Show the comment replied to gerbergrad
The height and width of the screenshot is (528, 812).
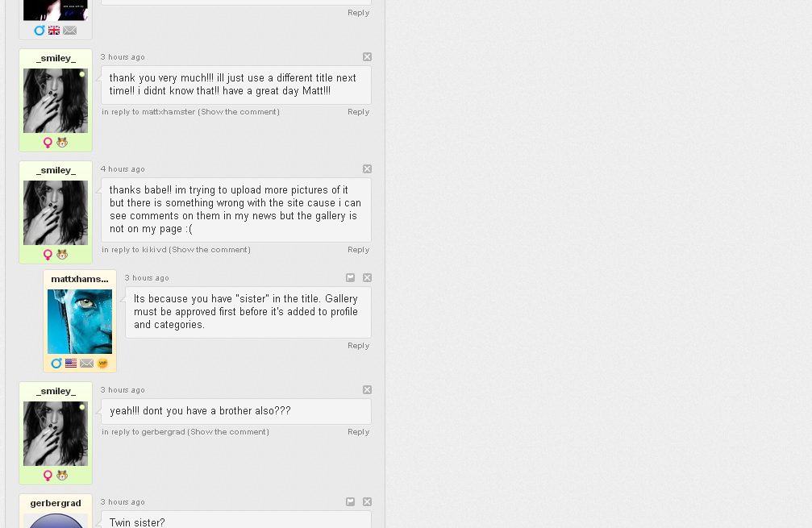(x=229, y=432)
